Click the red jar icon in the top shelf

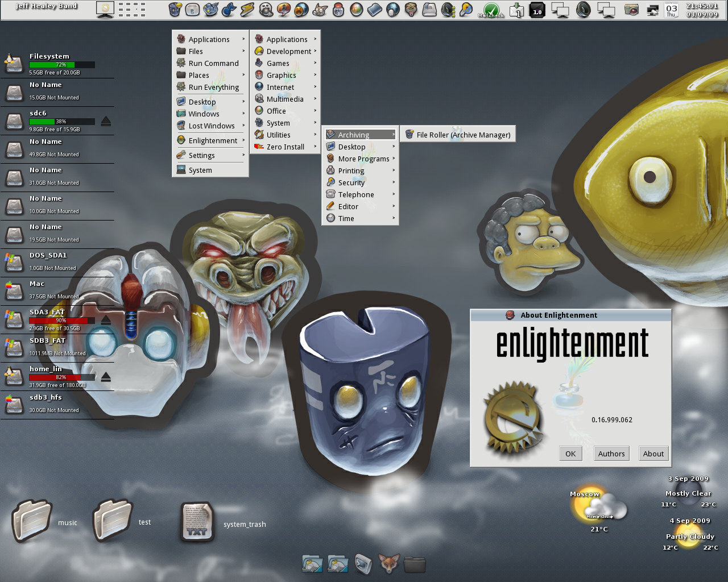[x=338, y=10]
